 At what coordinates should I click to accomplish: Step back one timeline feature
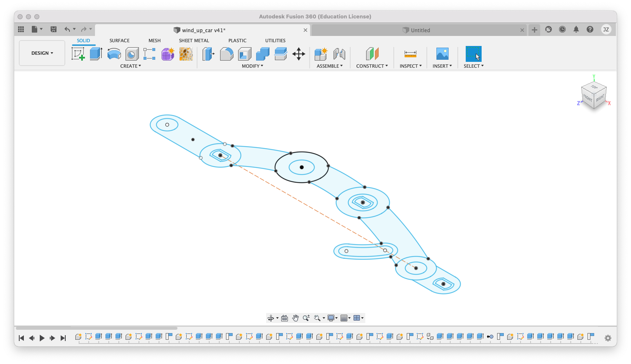tap(31, 338)
